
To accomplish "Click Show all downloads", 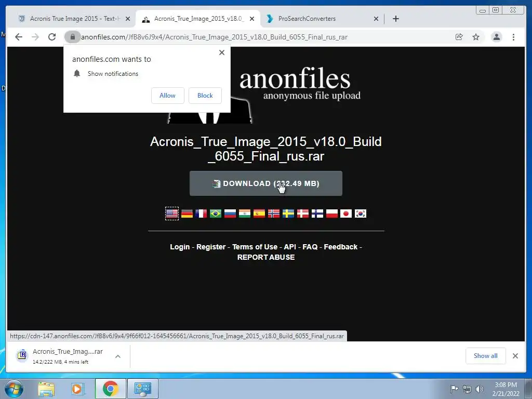I will pyautogui.click(x=486, y=355).
